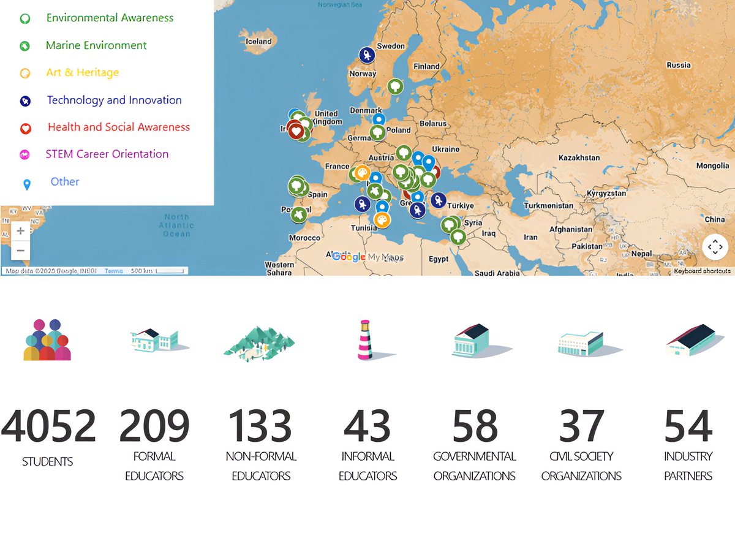Click the Technology and Innovation legend label

115,100
